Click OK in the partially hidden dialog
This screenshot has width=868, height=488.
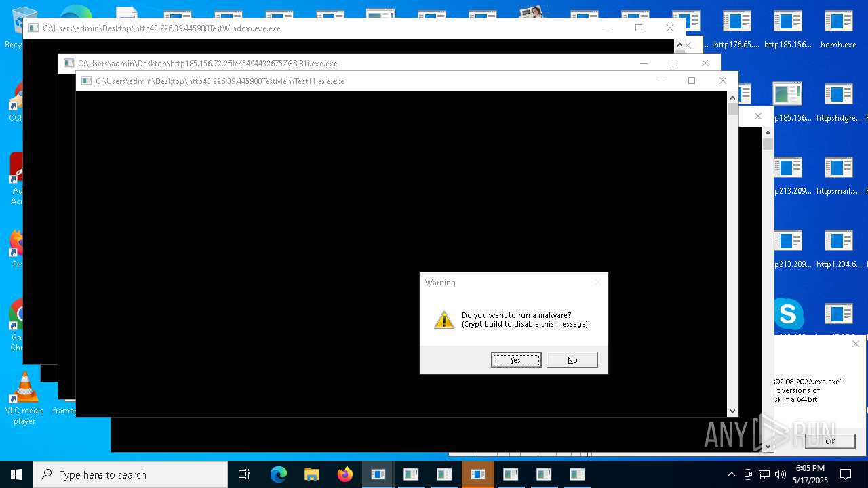coord(830,441)
